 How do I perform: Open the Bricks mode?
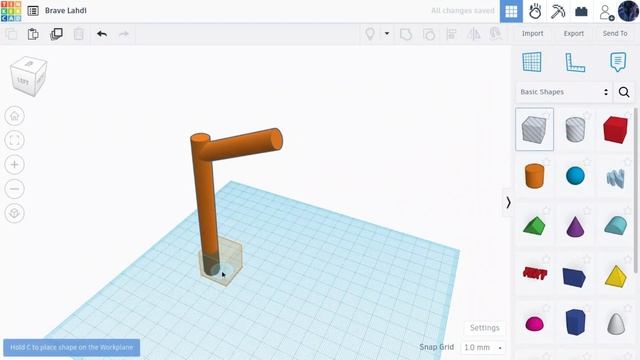[581, 11]
